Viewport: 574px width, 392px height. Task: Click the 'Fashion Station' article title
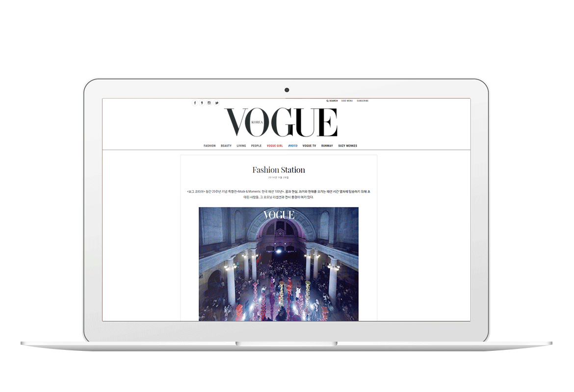point(279,170)
